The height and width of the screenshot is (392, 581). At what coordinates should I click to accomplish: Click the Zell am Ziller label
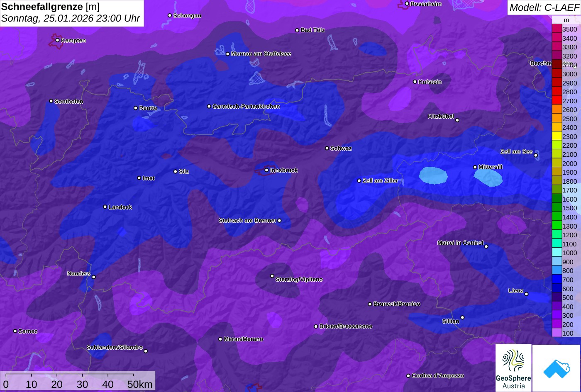[380, 181]
